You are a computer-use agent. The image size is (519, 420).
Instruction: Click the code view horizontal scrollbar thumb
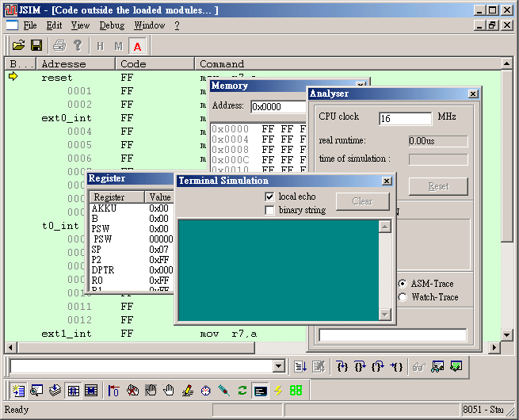[x=136, y=348]
